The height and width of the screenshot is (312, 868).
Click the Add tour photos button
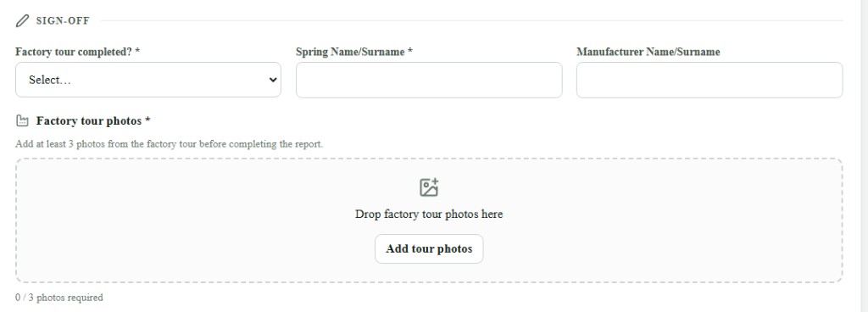pyautogui.click(x=429, y=249)
